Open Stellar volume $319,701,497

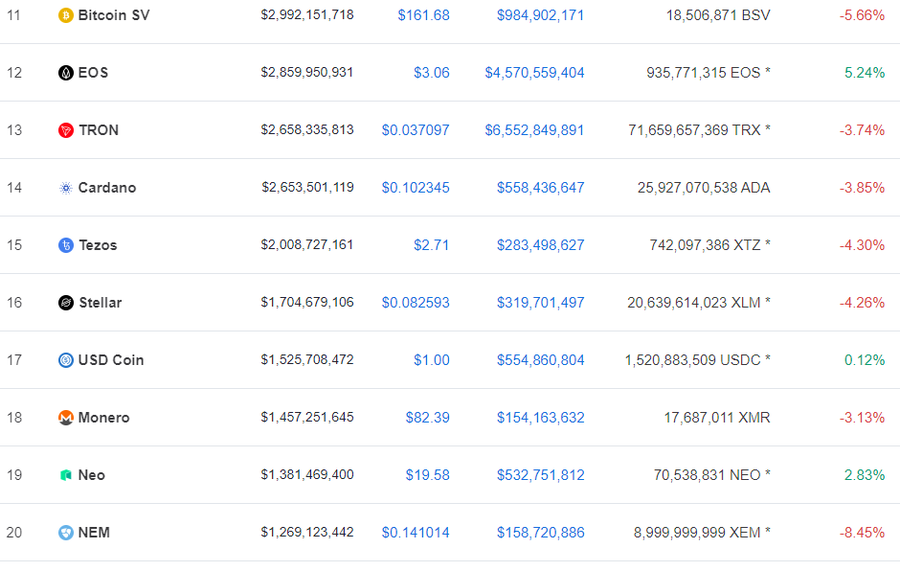541,302
